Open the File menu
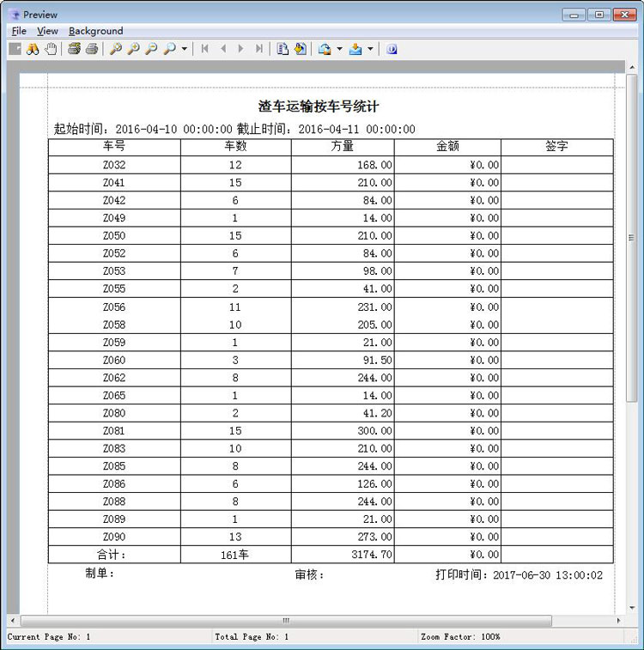644x650 pixels. pyautogui.click(x=19, y=31)
